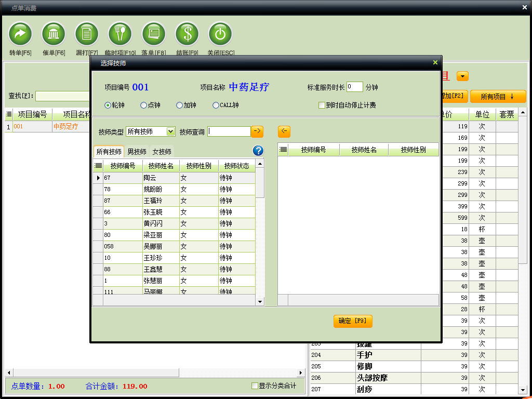
Task: Add technician with the right arrow button
Action: tap(257, 131)
